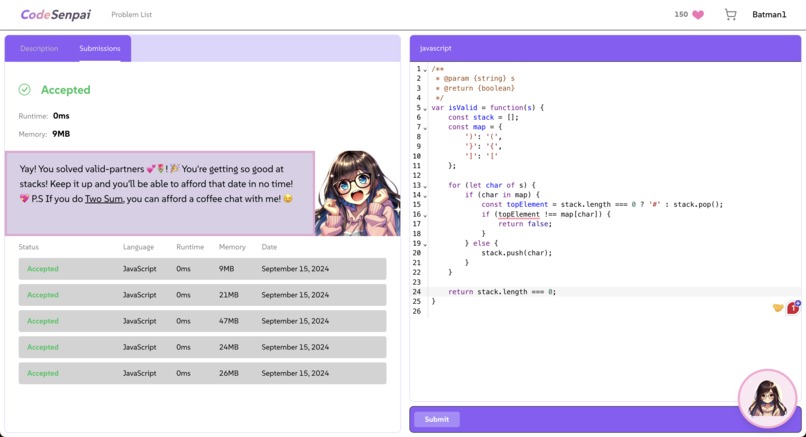The width and height of the screenshot is (806, 437).
Task: Switch to the Description tab
Action: [x=39, y=48]
